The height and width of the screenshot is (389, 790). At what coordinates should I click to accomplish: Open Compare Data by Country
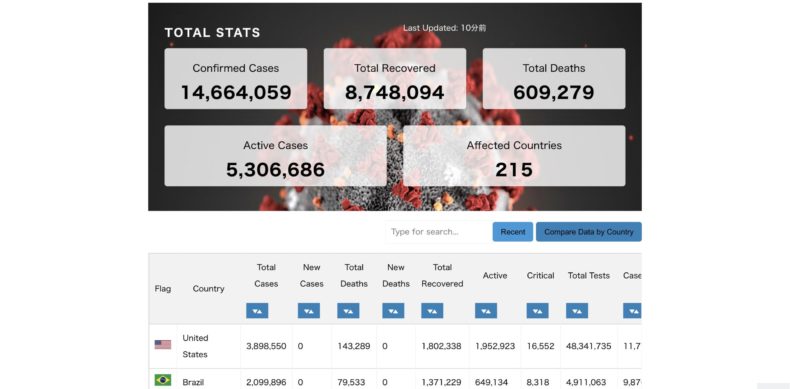click(x=588, y=232)
